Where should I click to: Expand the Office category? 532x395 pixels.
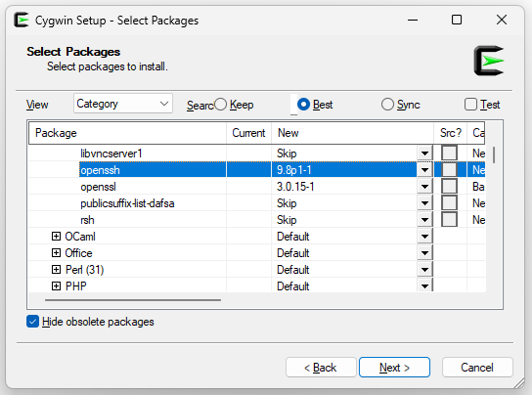pos(56,253)
